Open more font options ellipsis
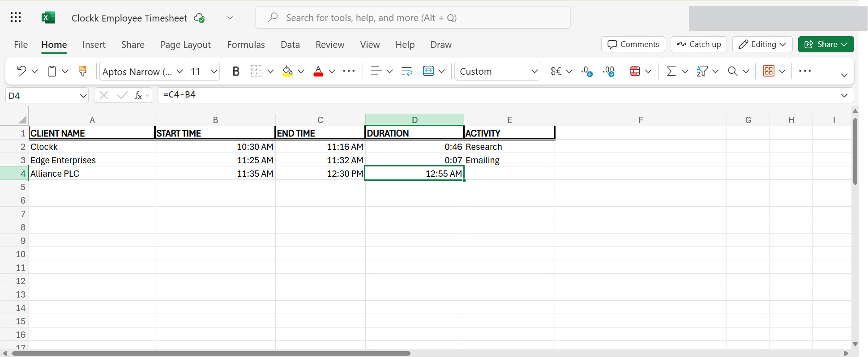 tap(349, 71)
